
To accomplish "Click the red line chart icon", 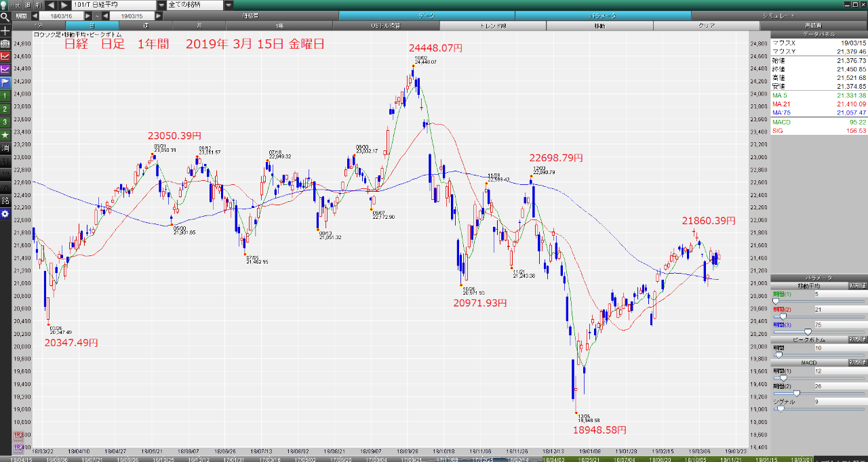I will (5, 56).
